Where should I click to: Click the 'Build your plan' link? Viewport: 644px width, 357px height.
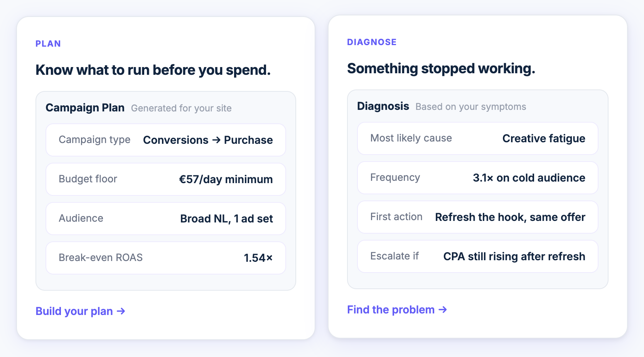74,311
